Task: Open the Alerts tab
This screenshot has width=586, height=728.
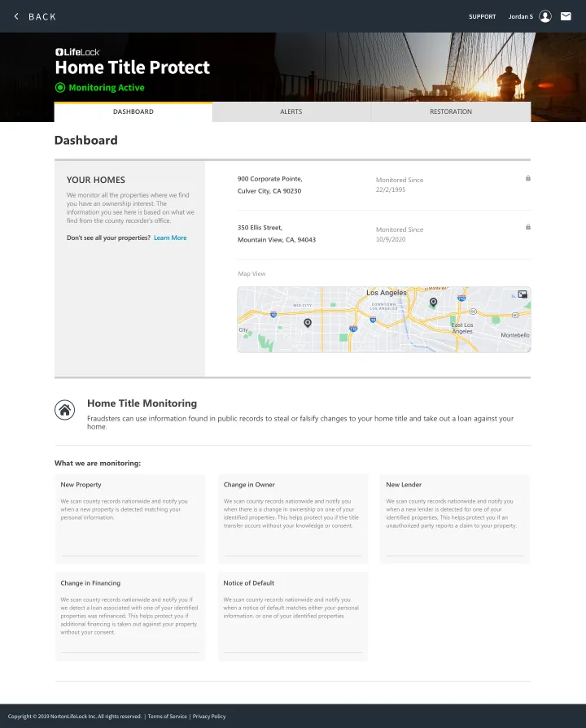Action: point(291,112)
